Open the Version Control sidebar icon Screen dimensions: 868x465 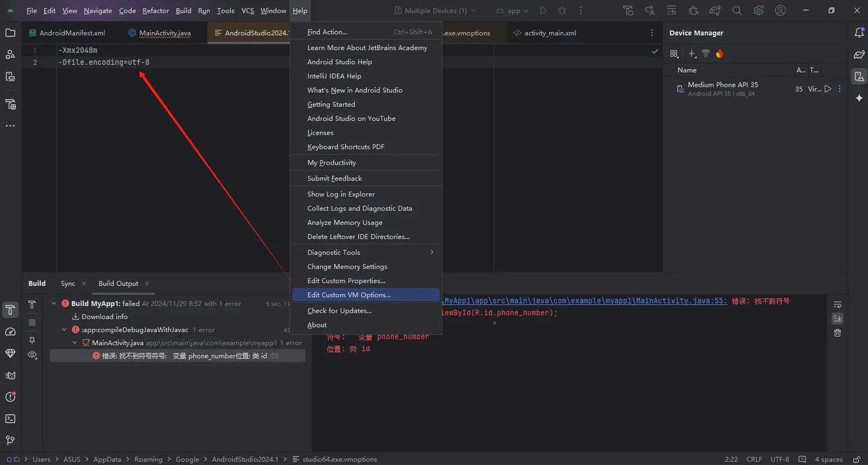click(x=10, y=440)
